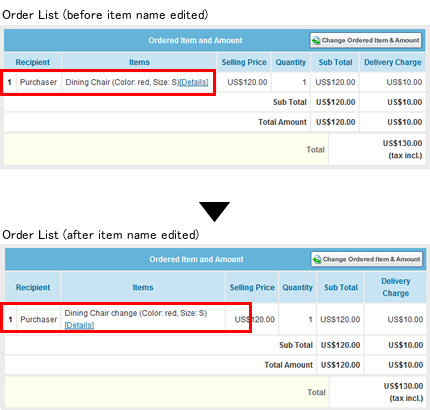Select Sub Total column header in bottom table
This screenshot has height=410, width=430.
tap(341, 287)
